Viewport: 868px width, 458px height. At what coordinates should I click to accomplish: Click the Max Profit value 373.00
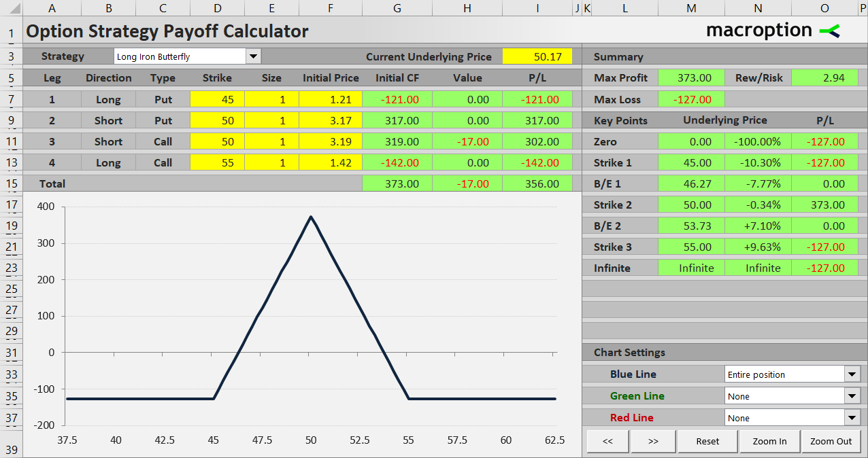click(691, 77)
